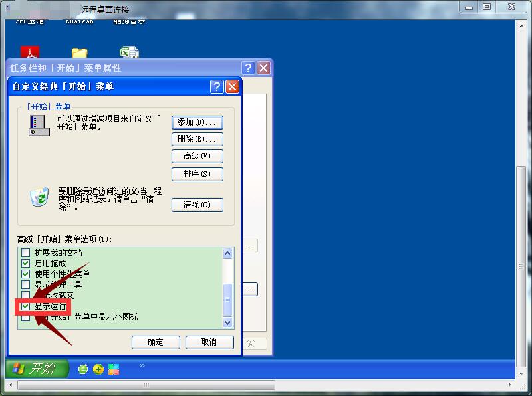Viewport: 532px width, 396px height.
Task: Expand the Quick Launch chevron on the taskbar
Action: click(x=142, y=366)
